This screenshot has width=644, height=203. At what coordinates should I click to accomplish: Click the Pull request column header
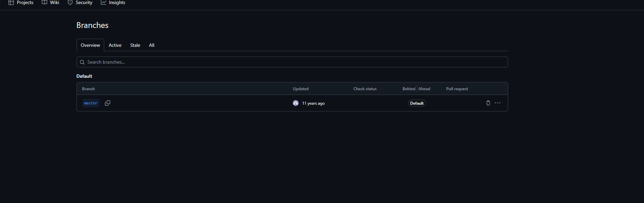point(457,88)
